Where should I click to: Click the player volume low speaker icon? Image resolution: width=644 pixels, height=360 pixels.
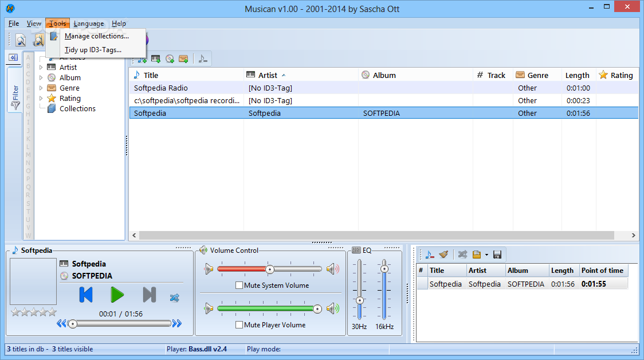point(209,308)
